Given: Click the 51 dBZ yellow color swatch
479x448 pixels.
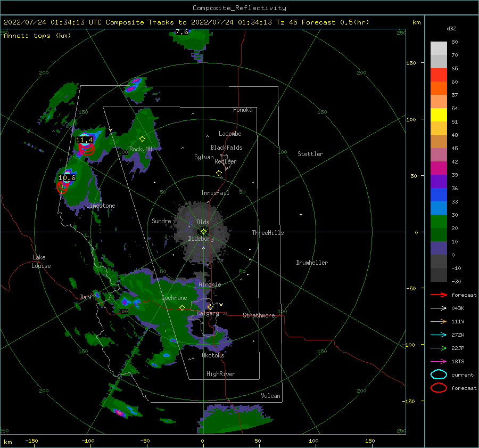Looking at the screenshot, I should pos(439,115).
